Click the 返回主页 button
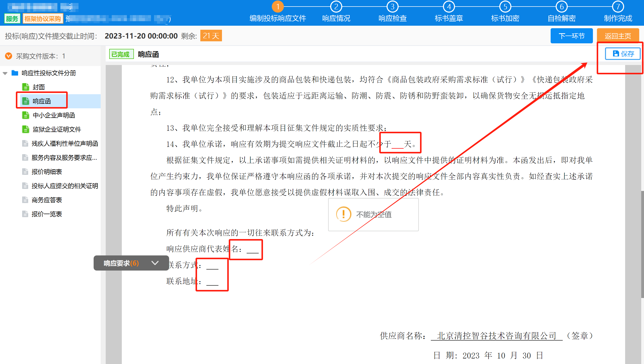Screen dimensions: 644x364 (x=618, y=36)
